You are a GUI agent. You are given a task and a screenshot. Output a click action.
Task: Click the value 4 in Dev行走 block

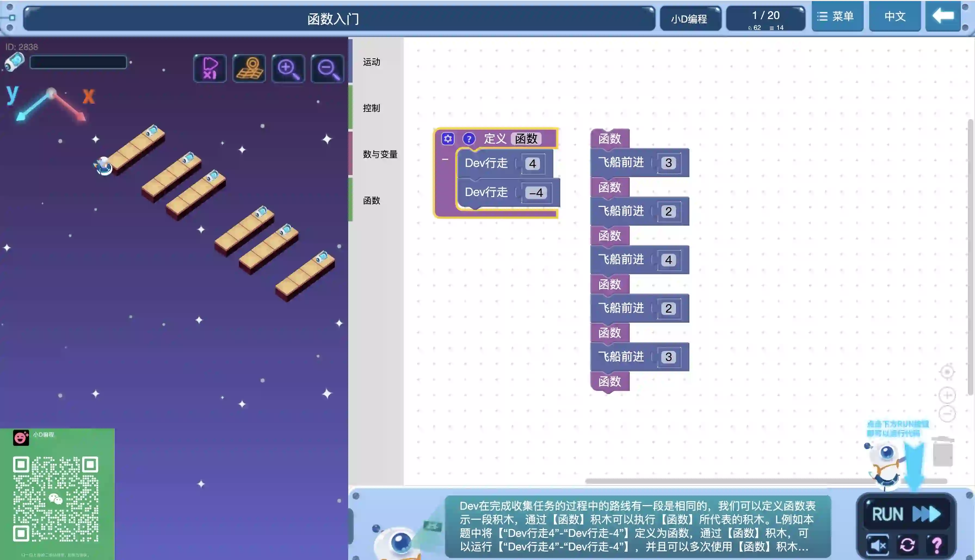532,164
